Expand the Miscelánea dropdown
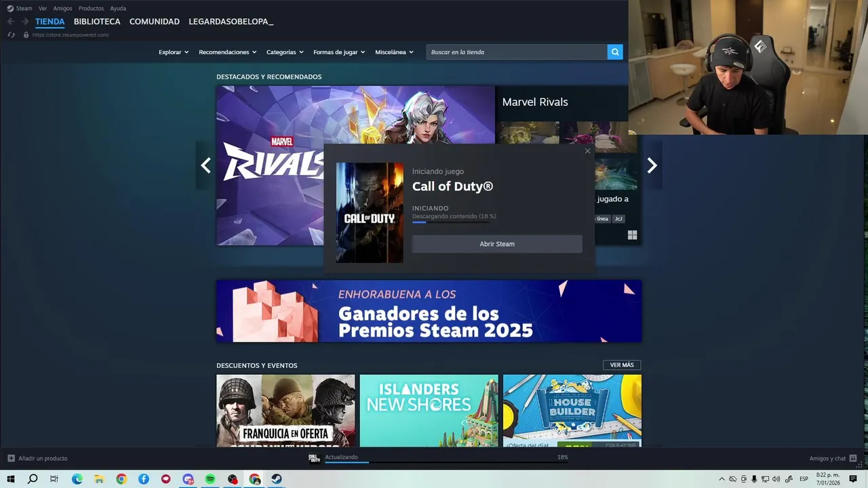This screenshot has width=868, height=488. coord(394,52)
